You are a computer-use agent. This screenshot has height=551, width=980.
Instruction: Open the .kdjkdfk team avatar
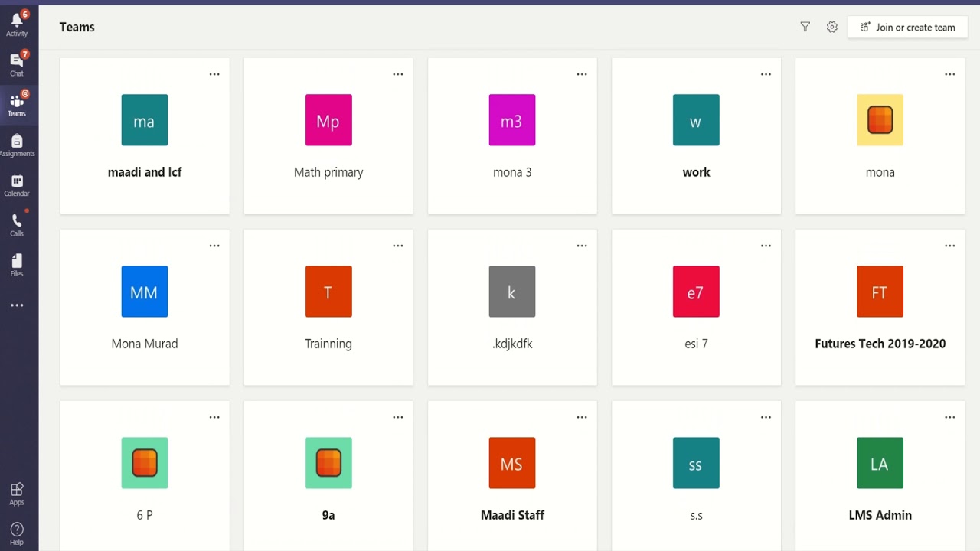[512, 292]
